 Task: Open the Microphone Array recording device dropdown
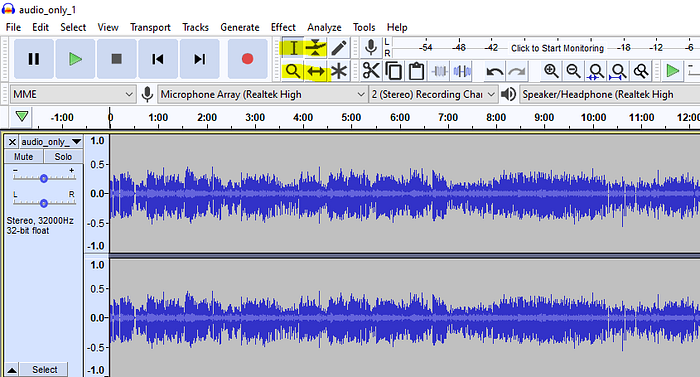(x=262, y=94)
